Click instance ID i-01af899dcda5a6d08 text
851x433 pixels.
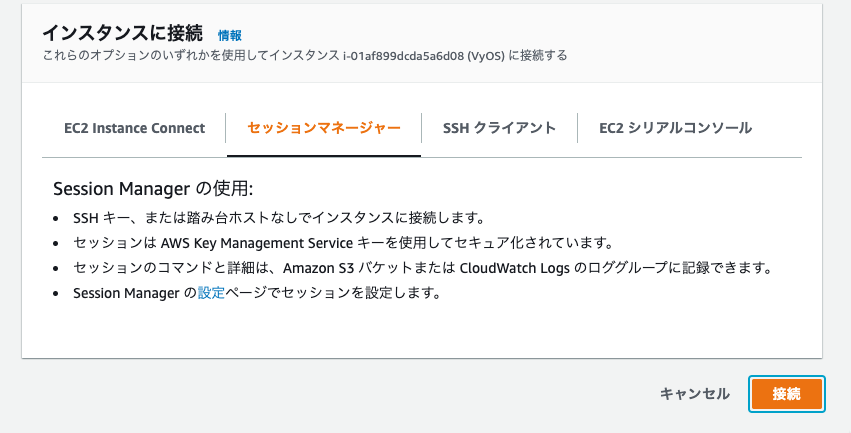tap(404, 55)
